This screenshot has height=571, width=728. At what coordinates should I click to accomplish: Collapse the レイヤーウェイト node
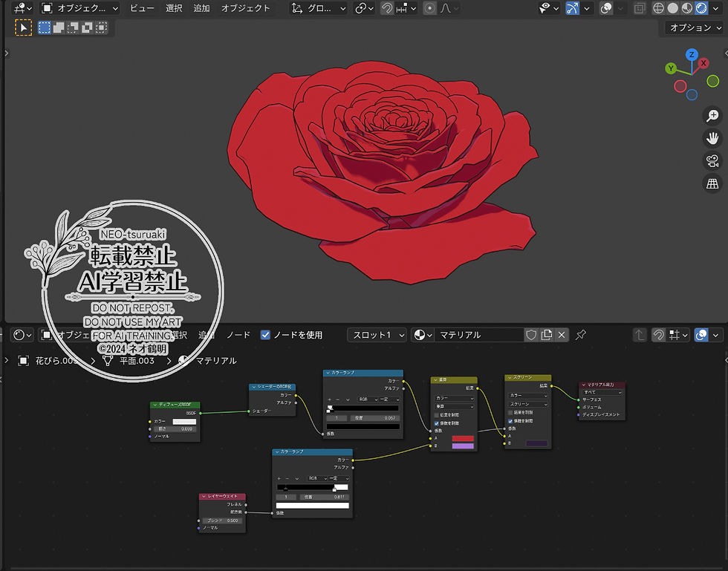tap(204, 496)
